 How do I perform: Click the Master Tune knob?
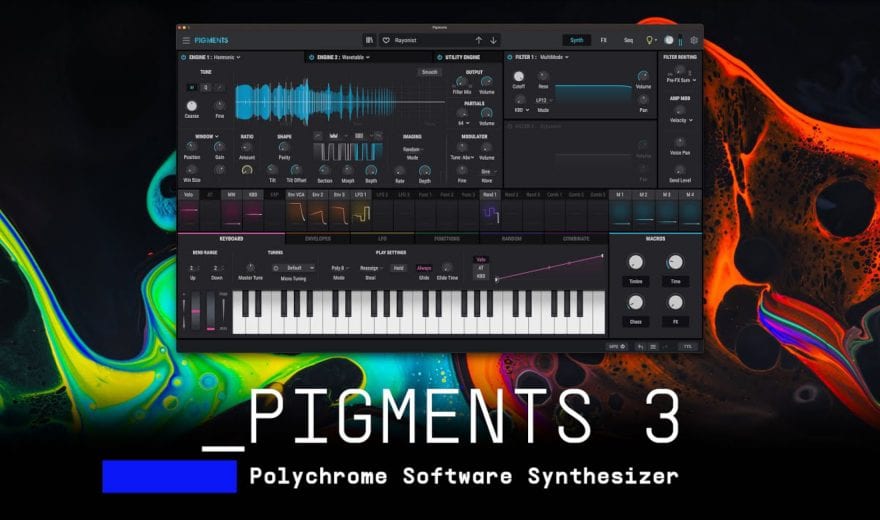[249, 268]
